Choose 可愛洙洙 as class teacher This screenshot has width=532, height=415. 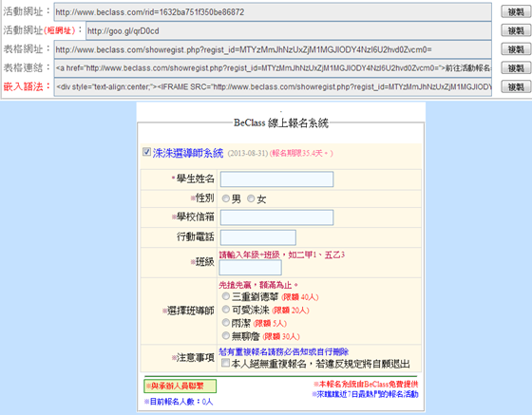point(226,310)
